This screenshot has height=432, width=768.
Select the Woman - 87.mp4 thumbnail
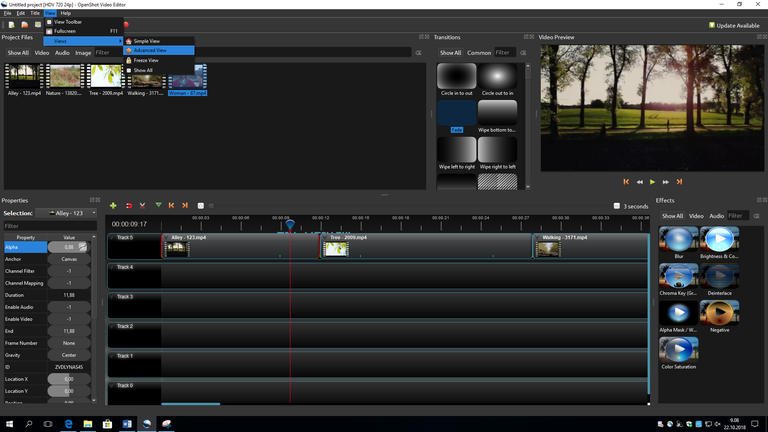pos(187,78)
